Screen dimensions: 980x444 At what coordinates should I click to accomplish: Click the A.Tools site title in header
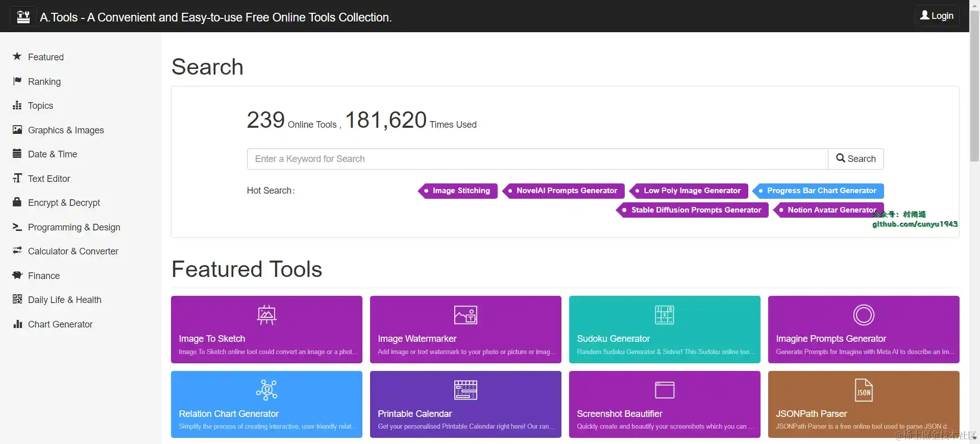coord(216,17)
